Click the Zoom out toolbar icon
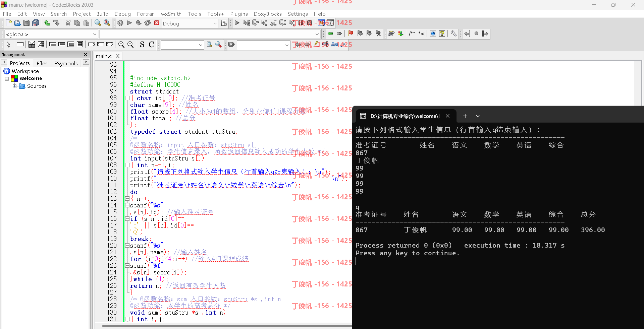Image resolution: width=644 pixels, height=329 pixels. point(130,45)
